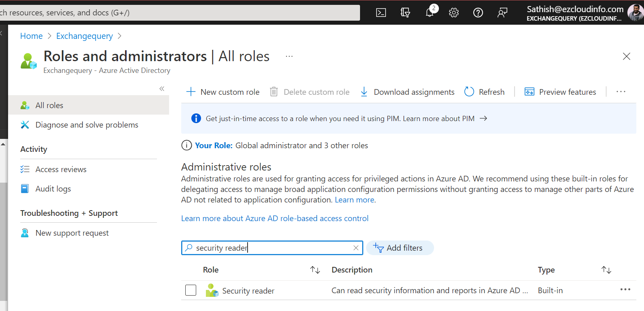Open the Directories and subscriptions filter icon
Screen dimensions: 644x311
(405, 13)
